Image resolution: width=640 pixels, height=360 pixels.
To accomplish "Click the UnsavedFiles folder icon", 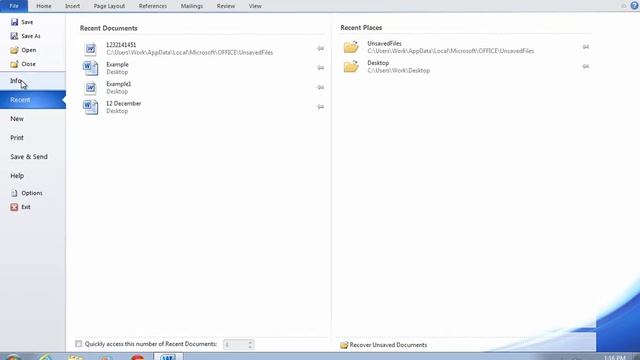I will click(351, 47).
